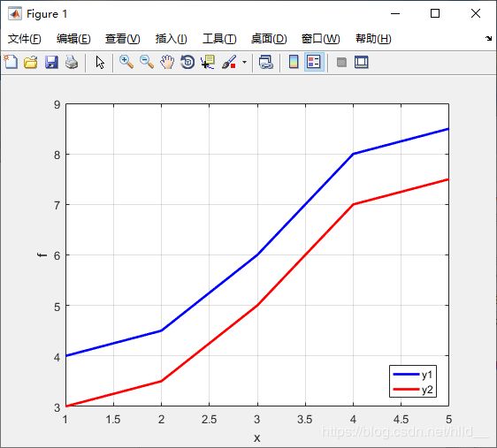The height and width of the screenshot is (448, 497).
Task: Click the y-axis tick label 6
Action: point(57,256)
